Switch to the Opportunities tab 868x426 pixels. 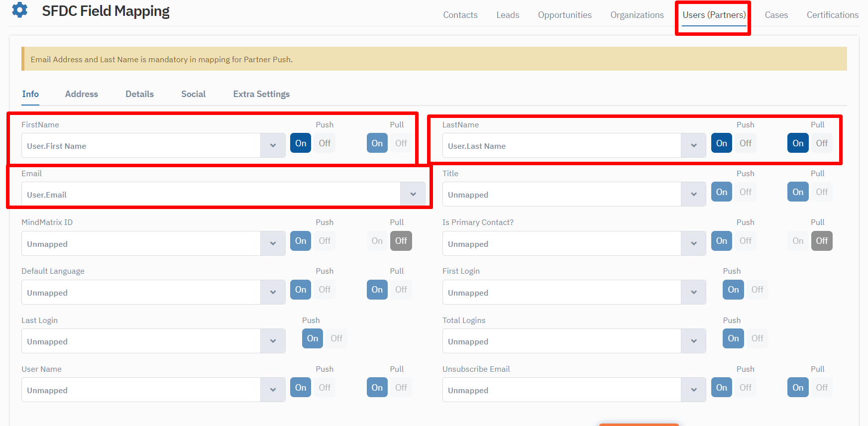point(565,15)
